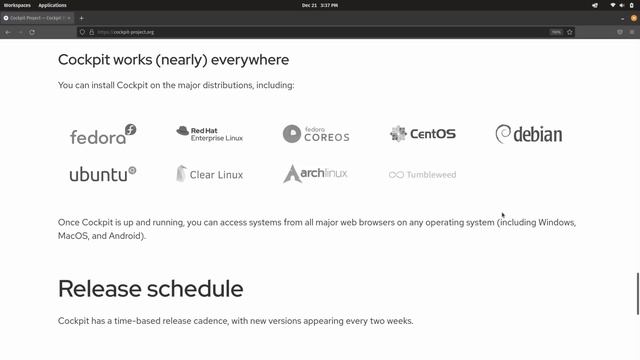
Task: Bookmark this page with star icon
Action: click(569, 32)
